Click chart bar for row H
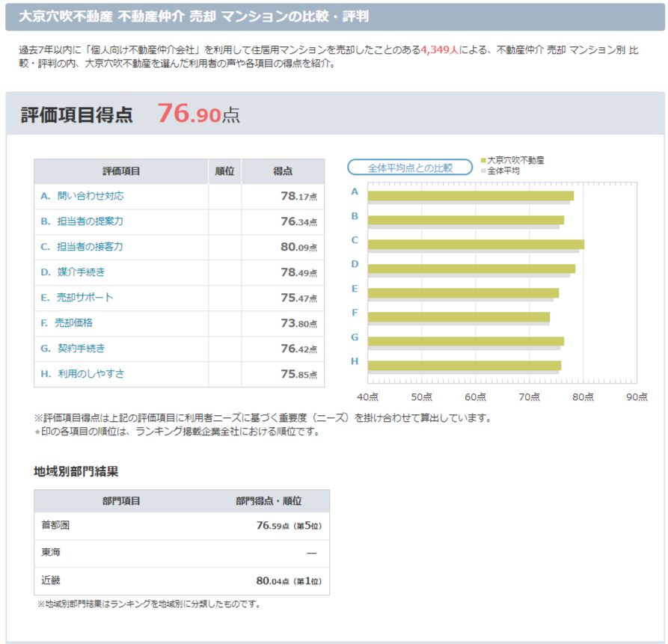This screenshot has height=644, width=668. point(464,366)
